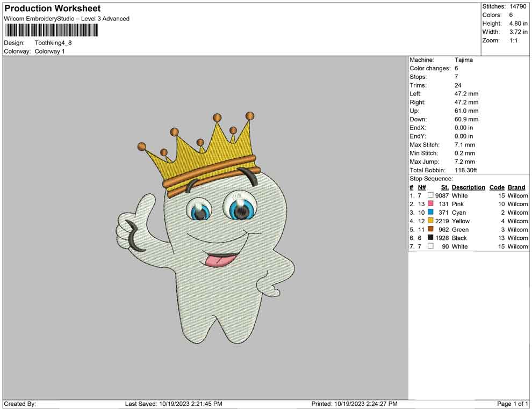The height and width of the screenshot is (409, 532).
Task: Click the yellow color swatch for stop 4
Action: point(430,221)
